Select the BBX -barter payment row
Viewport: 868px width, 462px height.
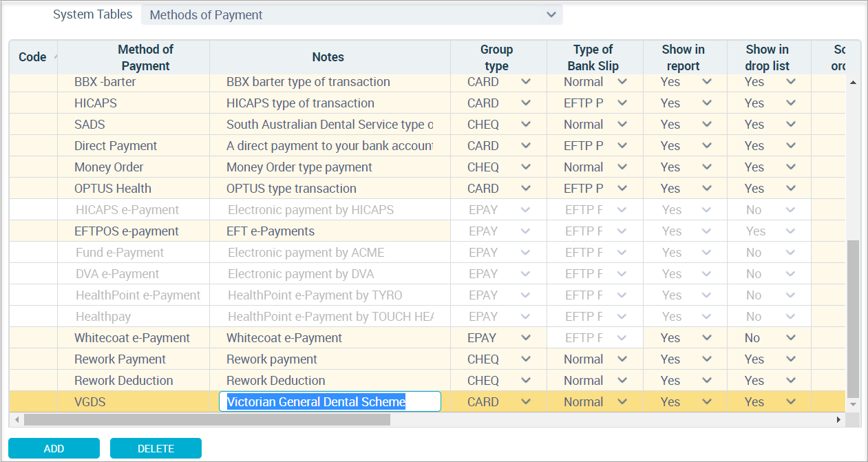pyautogui.click(x=427, y=81)
